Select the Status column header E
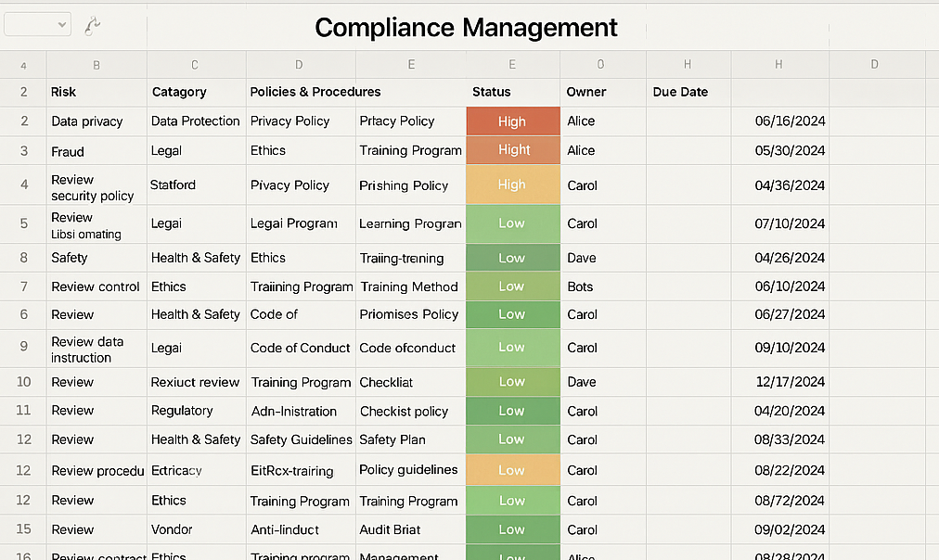The width and height of the screenshot is (939, 560). pos(512,65)
